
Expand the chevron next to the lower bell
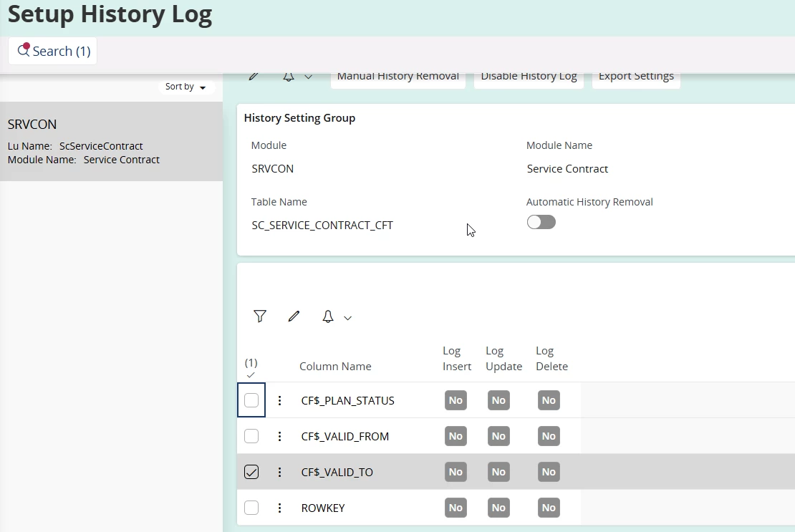[348, 318]
